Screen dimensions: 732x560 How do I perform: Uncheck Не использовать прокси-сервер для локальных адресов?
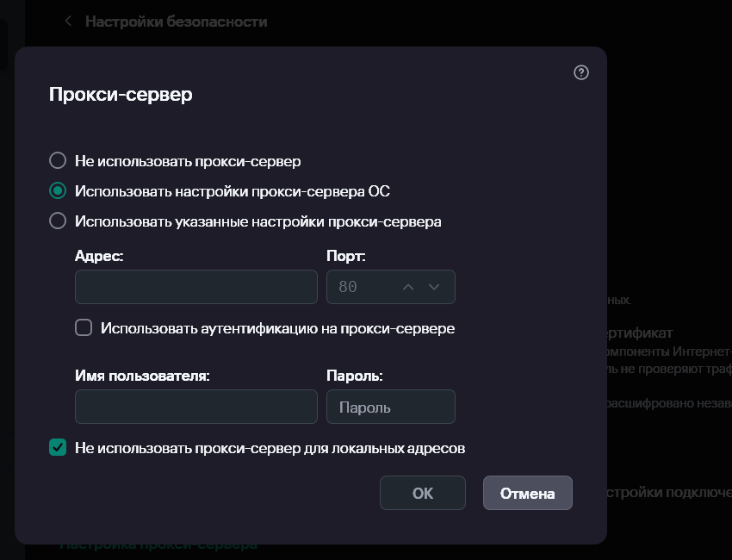click(58, 447)
